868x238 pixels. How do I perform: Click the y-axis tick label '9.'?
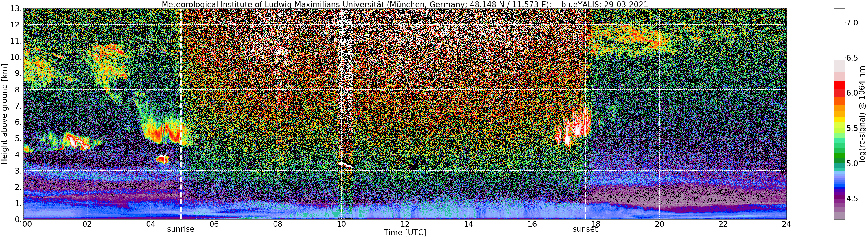pyautogui.click(x=18, y=73)
